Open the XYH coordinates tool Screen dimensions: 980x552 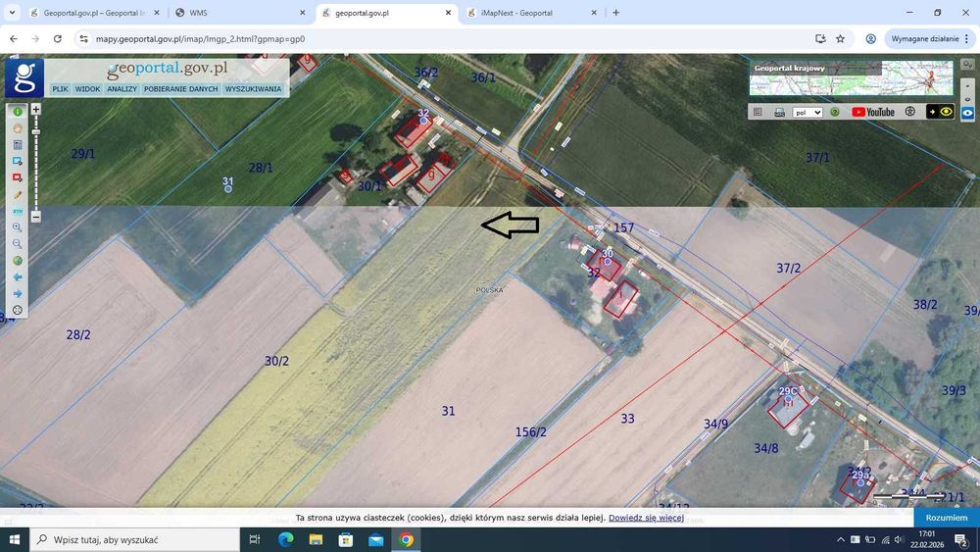pyautogui.click(x=18, y=212)
